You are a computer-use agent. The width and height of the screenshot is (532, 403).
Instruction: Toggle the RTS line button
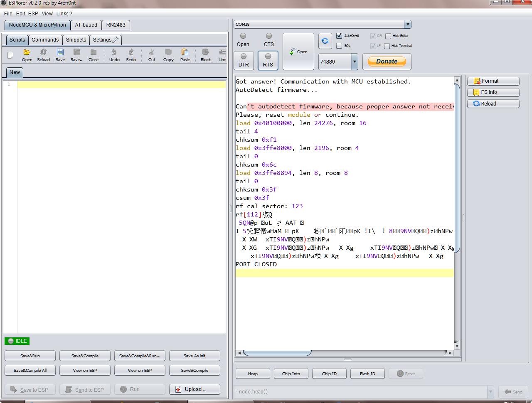tap(268, 60)
